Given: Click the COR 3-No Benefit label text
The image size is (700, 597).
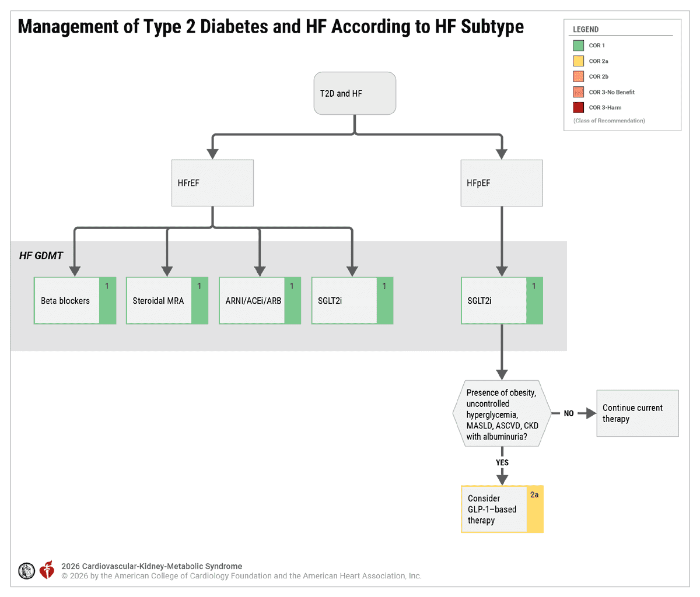Looking at the screenshot, I should tap(612, 92).
